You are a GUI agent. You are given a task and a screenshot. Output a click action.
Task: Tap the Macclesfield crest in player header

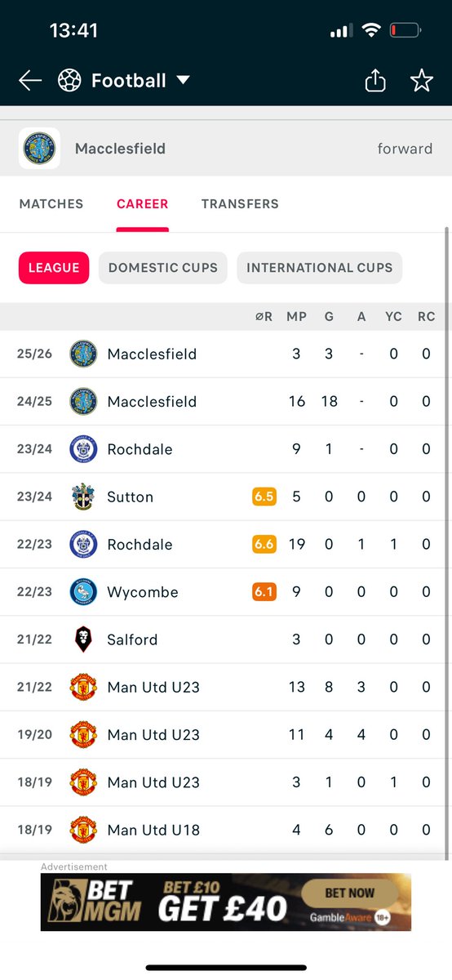(39, 149)
